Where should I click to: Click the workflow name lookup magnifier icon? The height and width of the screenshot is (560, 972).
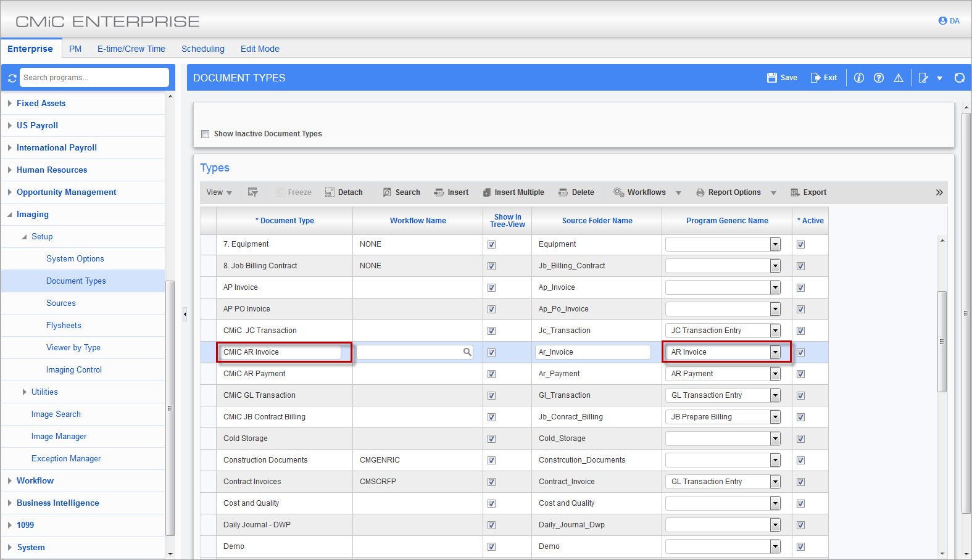point(467,352)
